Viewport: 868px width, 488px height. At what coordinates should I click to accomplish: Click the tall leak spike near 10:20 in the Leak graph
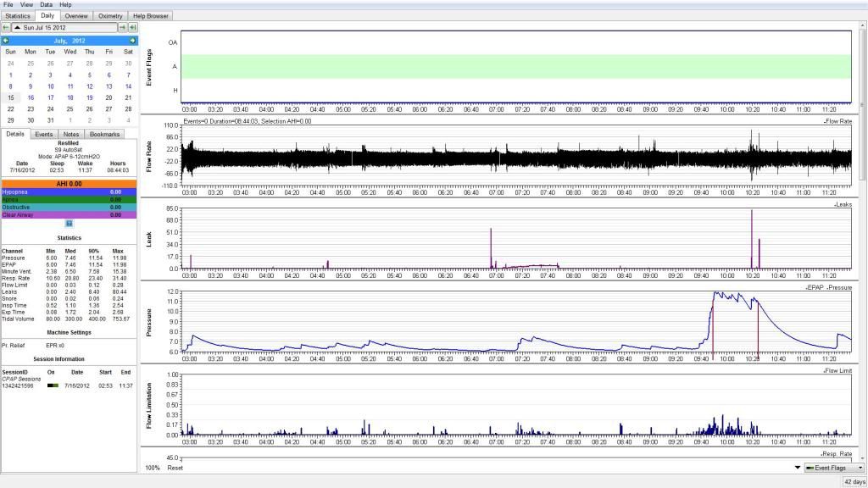point(751,237)
